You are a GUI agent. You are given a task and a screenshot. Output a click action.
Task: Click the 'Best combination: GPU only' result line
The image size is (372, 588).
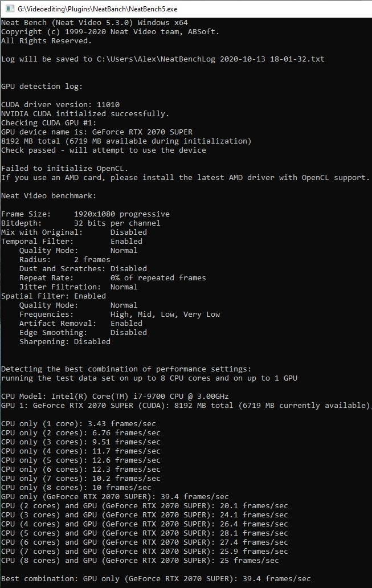click(x=156, y=579)
